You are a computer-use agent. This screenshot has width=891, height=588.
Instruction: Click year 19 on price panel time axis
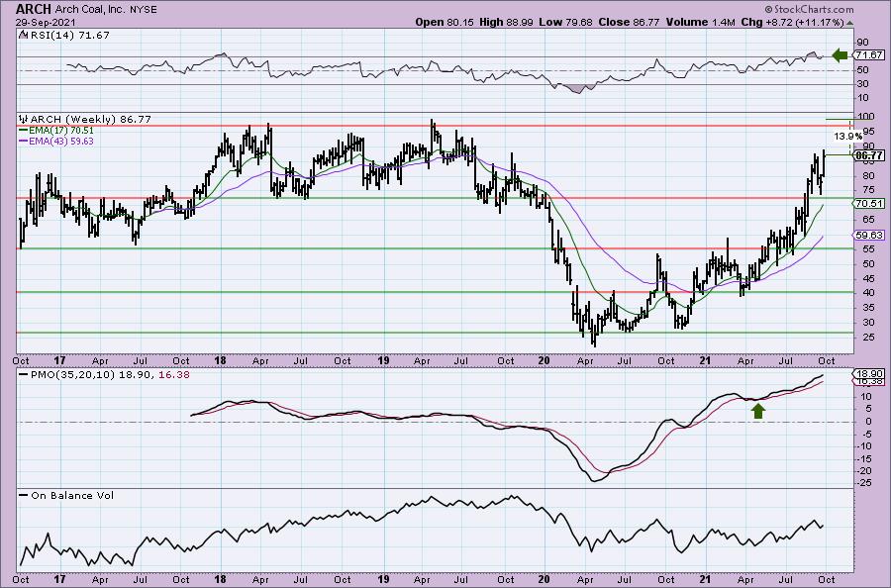(383, 360)
